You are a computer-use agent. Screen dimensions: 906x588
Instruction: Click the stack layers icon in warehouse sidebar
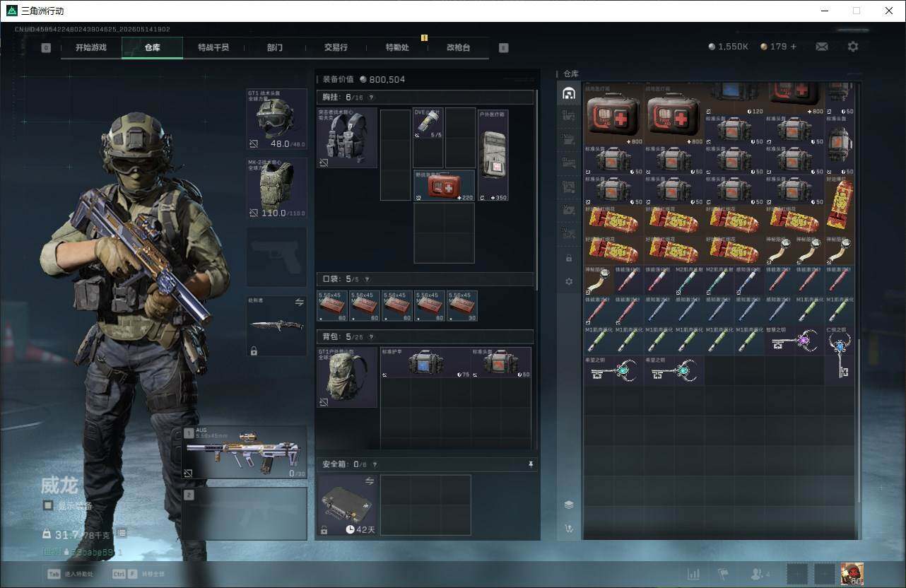tap(569, 505)
